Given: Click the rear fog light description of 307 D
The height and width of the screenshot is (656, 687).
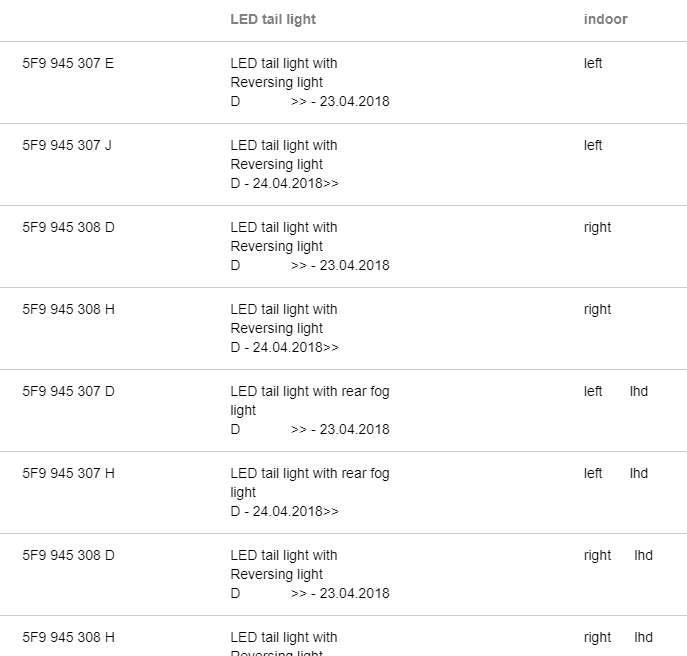Looking at the screenshot, I should 310,401.
